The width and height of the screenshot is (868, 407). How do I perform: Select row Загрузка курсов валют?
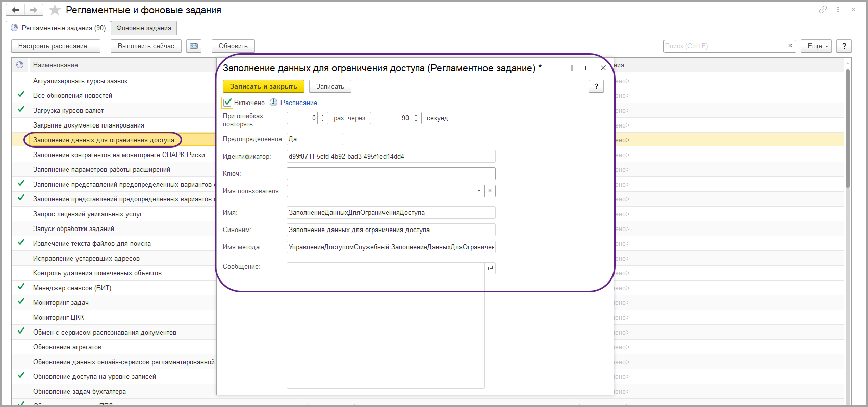point(68,110)
